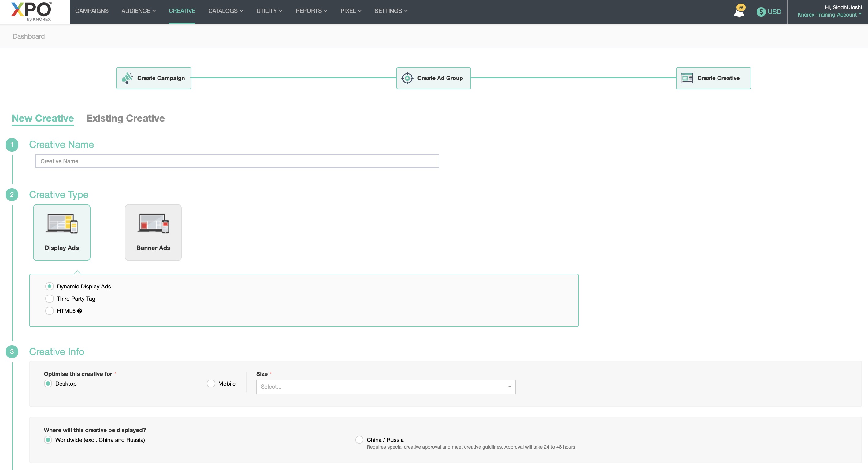Click the HTML5 help question mark icon
This screenshot has width=868, height=470.
tap(80, 311)
